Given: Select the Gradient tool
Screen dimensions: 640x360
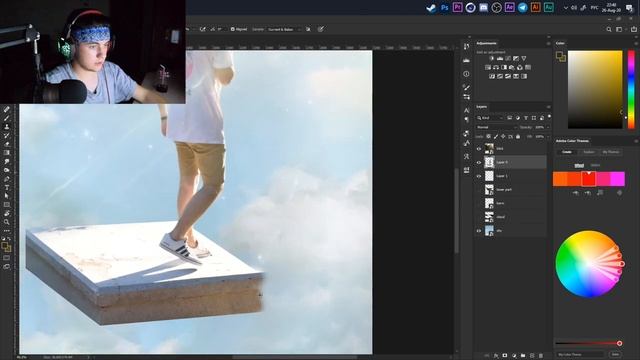Looking at the screenshot, I should (7, 153).
